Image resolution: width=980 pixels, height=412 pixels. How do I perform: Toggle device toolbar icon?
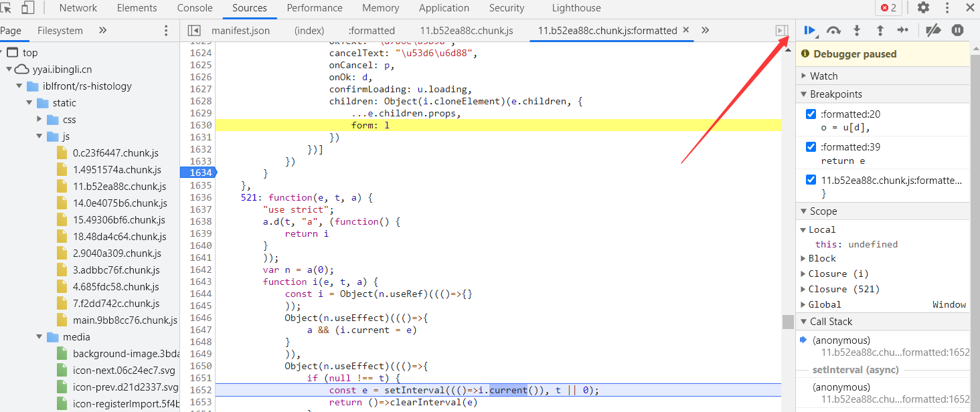pyautogui.click(x=28, y=8)
